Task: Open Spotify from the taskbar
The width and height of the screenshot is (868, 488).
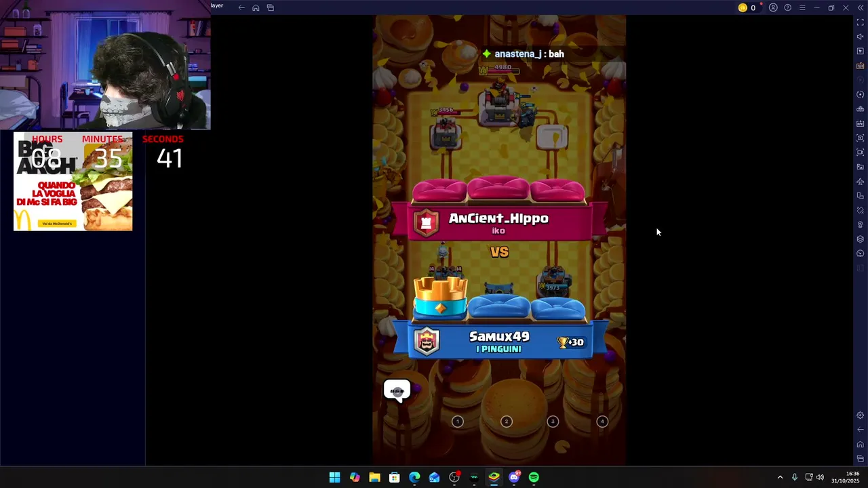Action: pyautogui.click(x=534, y=477)
